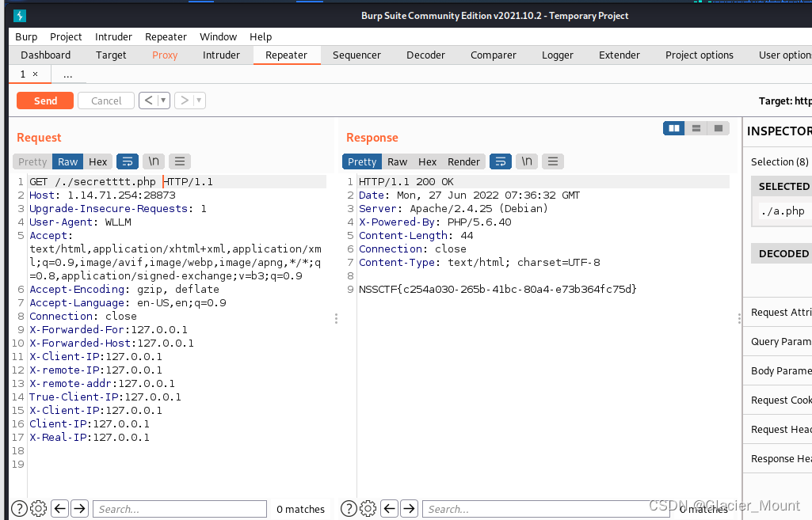812x520 pixels.
Task: Open the Response search settings gear
Action: 368,509
